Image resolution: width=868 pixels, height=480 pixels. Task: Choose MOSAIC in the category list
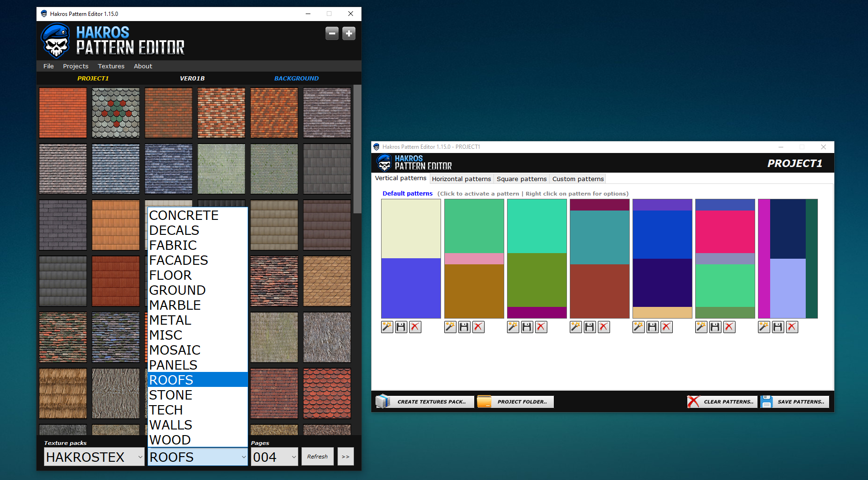(x=198, y=350)
